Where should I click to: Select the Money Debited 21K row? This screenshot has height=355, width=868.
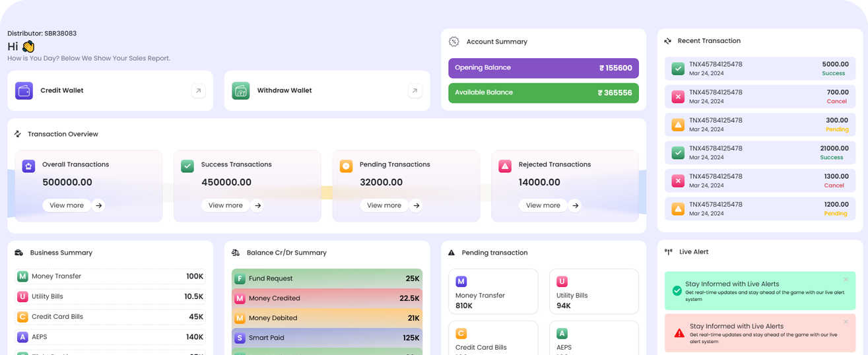click(327, 318)
